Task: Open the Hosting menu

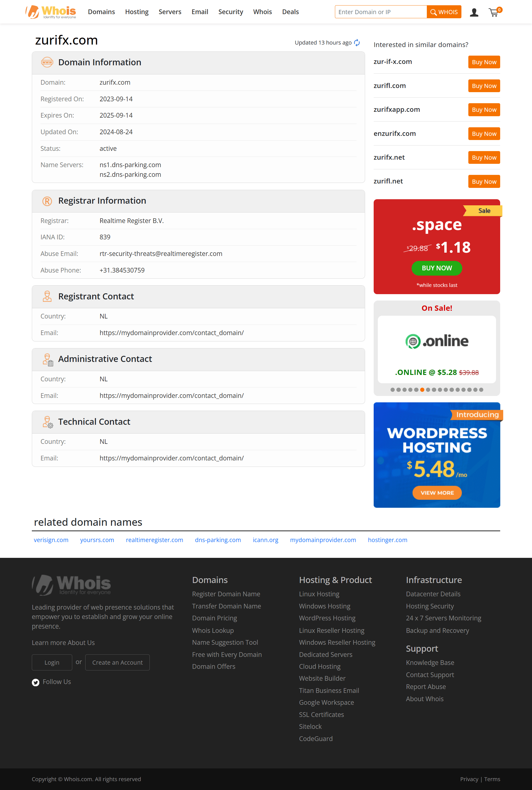Action: point(137,12)
